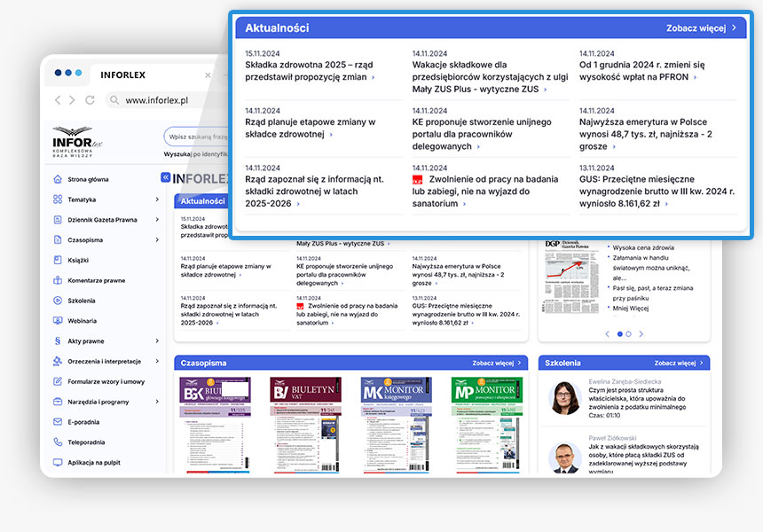763x532 pixels.
Task: Open 'Od 1 grudnia 2024 r.' PFRON news
Action: (641, 71)
